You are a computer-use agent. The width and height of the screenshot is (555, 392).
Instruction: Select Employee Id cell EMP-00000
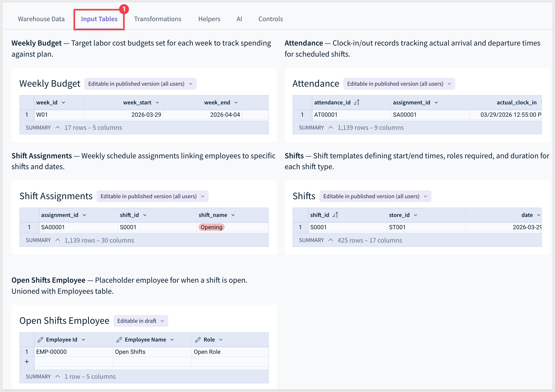click(x=74, y=352)
